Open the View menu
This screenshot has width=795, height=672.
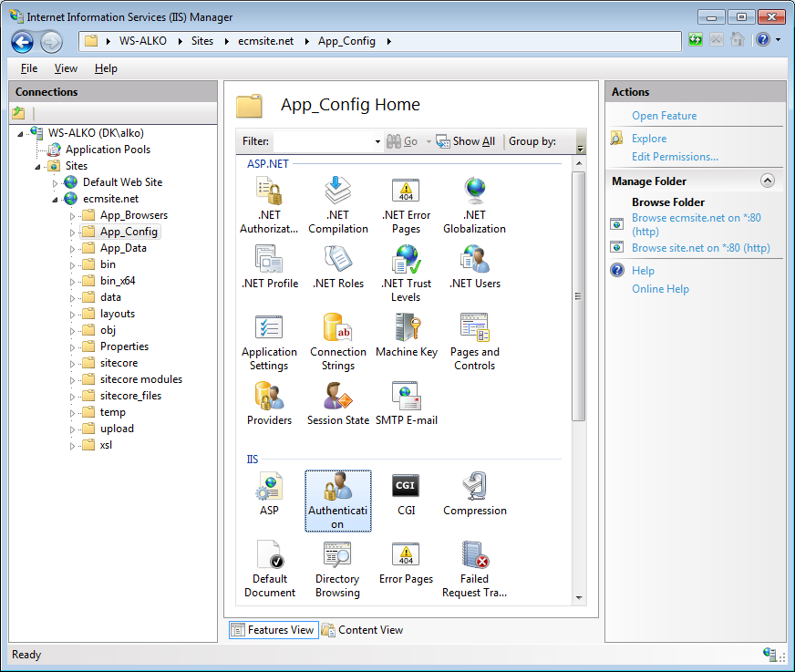(66, 68)
